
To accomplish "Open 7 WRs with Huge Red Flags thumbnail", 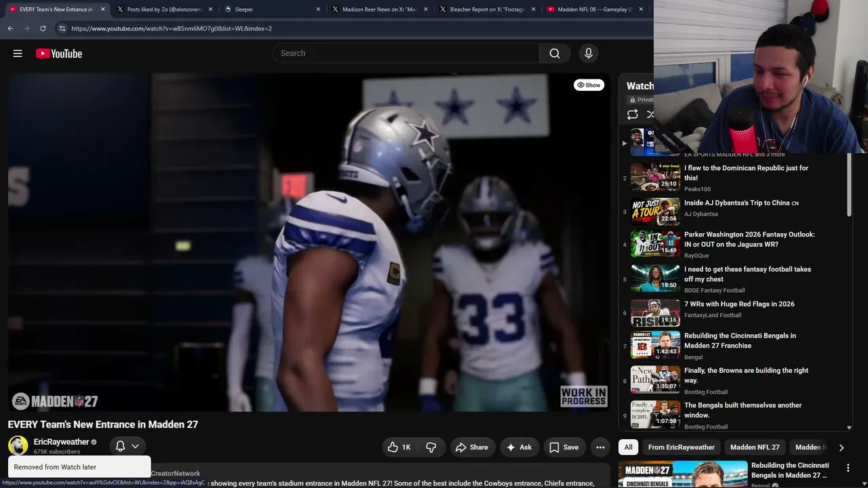I will coord(655,313).
